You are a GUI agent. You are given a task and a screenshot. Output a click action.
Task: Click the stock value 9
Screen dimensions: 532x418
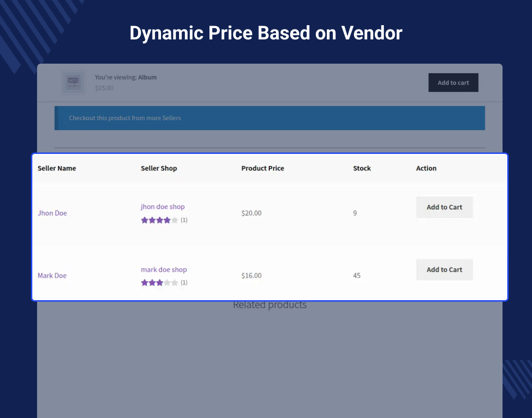tap(355, 213)
